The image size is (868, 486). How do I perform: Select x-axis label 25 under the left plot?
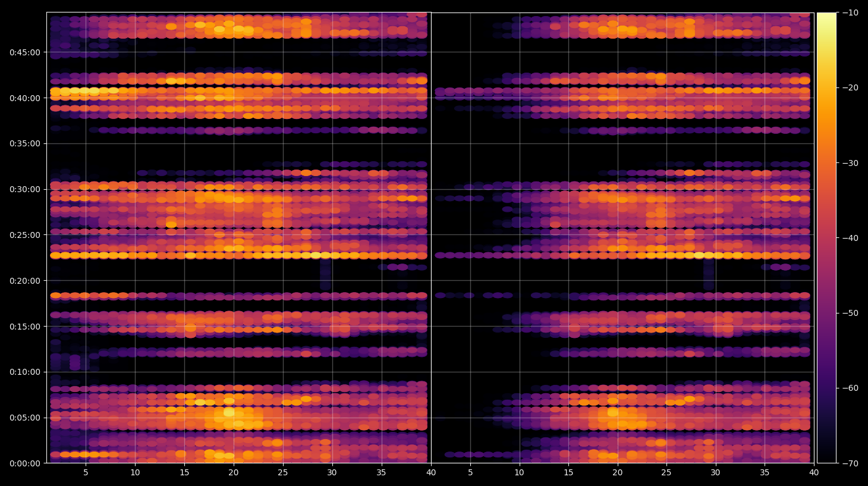click(x=282, y=473)
